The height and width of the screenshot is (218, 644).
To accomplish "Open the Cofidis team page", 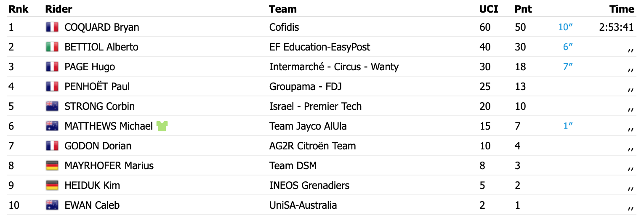I will 284,27.
